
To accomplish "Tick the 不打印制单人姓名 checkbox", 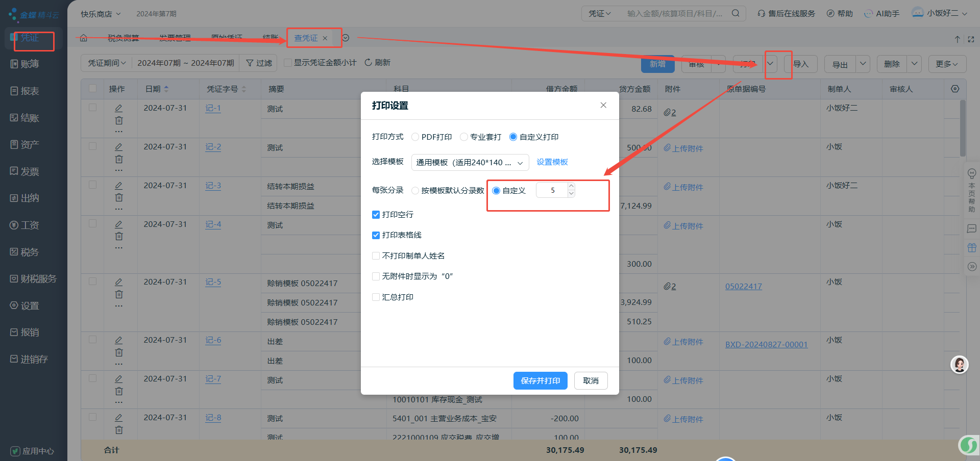I will point(376,256).
